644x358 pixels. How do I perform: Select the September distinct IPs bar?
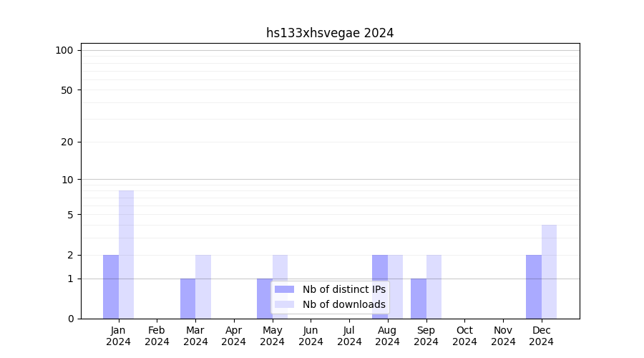[418, 299]
